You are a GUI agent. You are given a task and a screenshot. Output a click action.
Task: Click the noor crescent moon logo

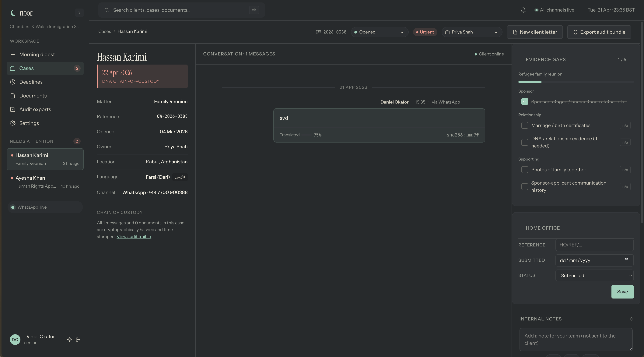[13, 12]
